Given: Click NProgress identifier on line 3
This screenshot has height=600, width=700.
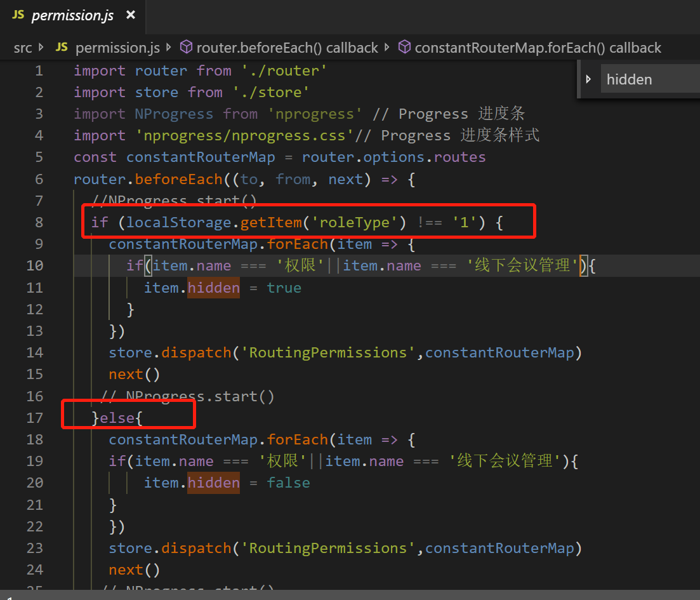Looking at the screenshot, I should 174,114.
